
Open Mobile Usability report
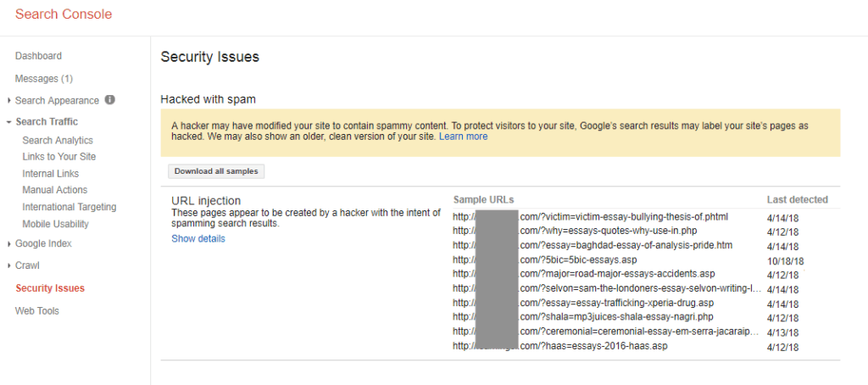pos(55,225)
